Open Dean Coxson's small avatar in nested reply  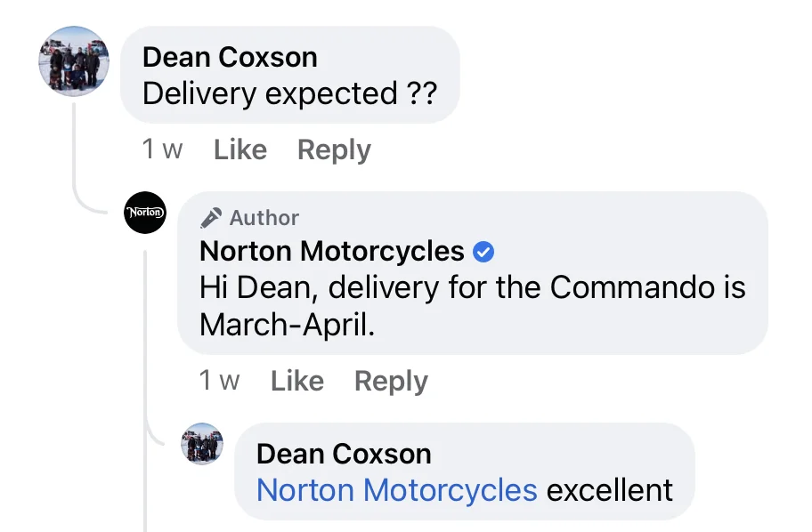pos(202,444)
